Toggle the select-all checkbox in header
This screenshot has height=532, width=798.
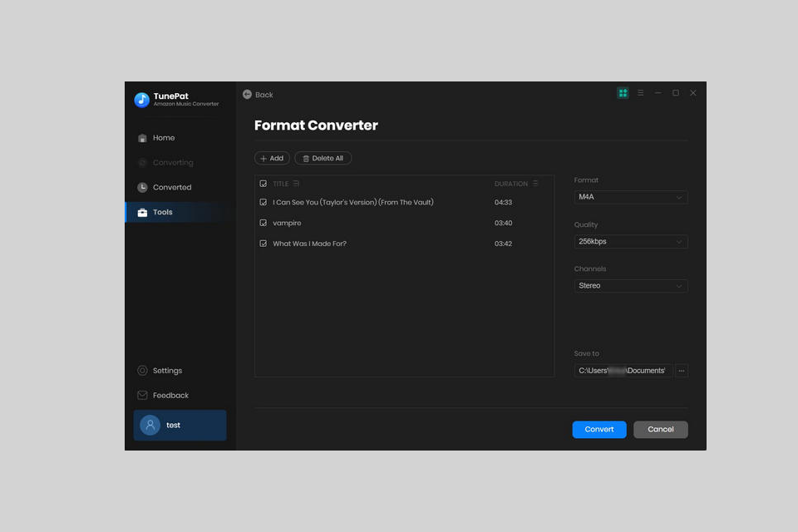[264, 184]
